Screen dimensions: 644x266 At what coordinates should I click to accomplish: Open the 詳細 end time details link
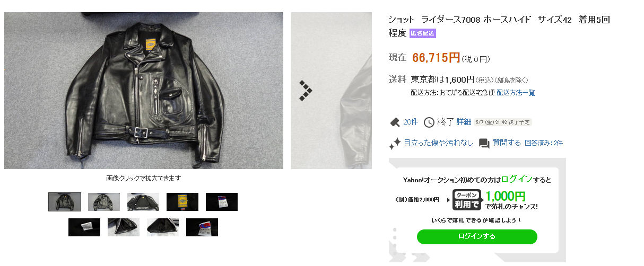point(464,122)
